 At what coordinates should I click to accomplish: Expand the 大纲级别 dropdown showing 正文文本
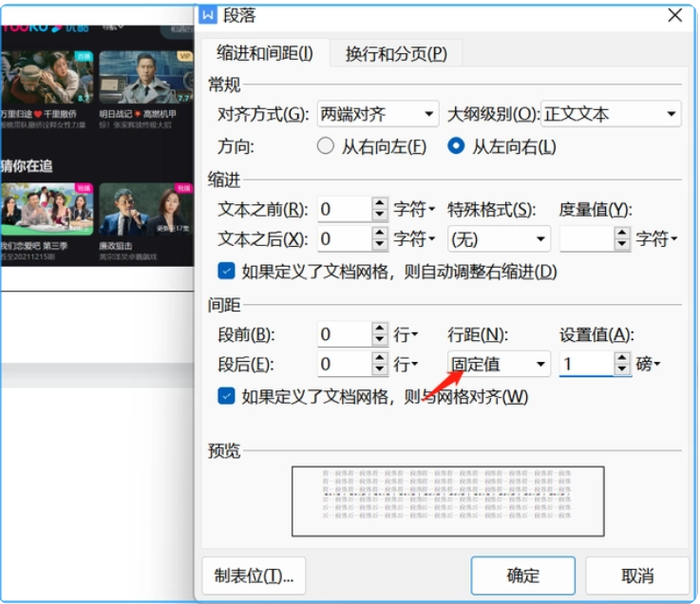click(x=611, y=114)
